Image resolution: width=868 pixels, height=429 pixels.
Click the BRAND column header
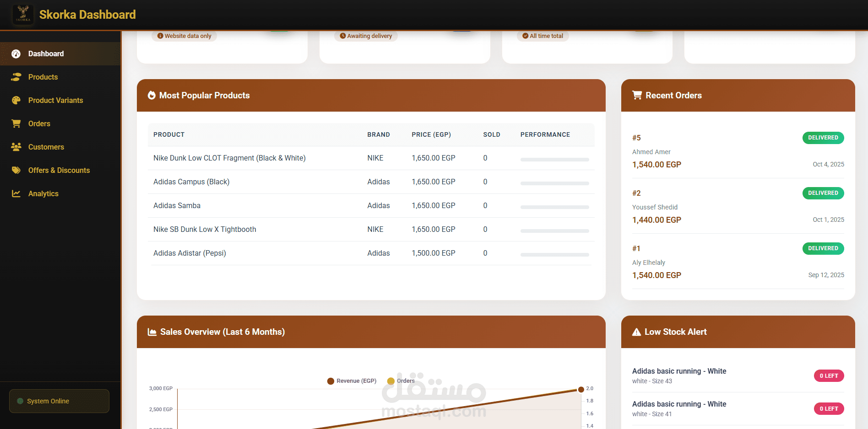pyautogui.click(x=379, y=134)
